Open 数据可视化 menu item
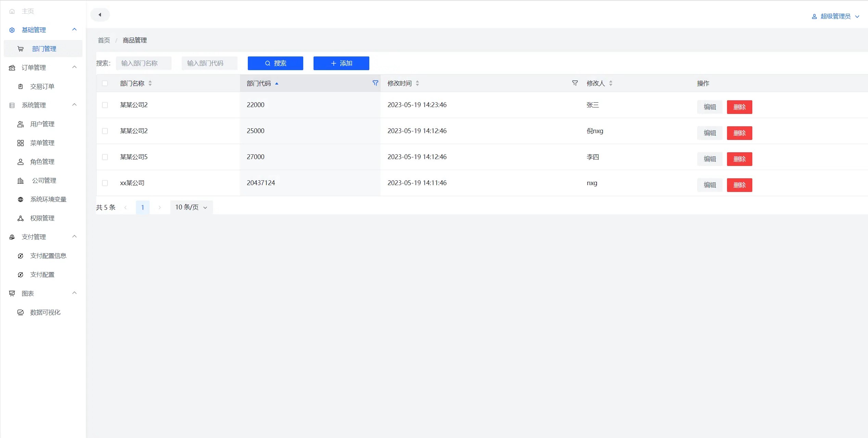The width and height of the screenshot is (868, 438). (45, 312)
